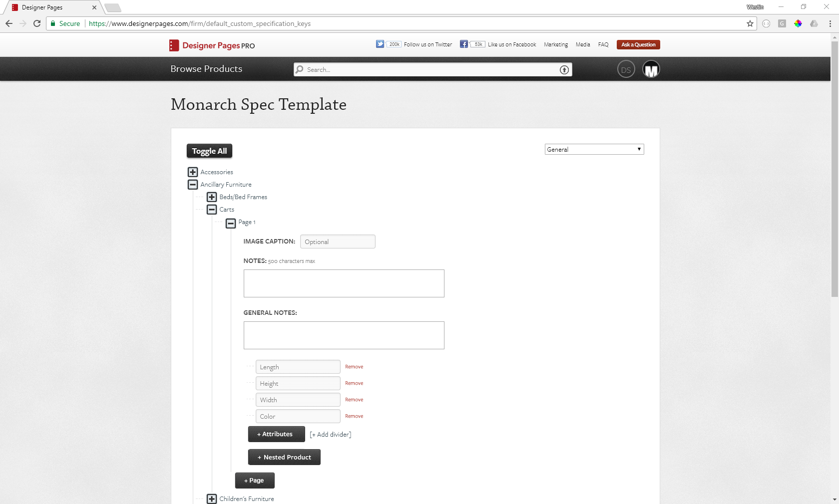Image resolution: width=839 pixels, height=504 pixels.
Task: Bookmark page with star icon
Action: [x=750, y=23]
